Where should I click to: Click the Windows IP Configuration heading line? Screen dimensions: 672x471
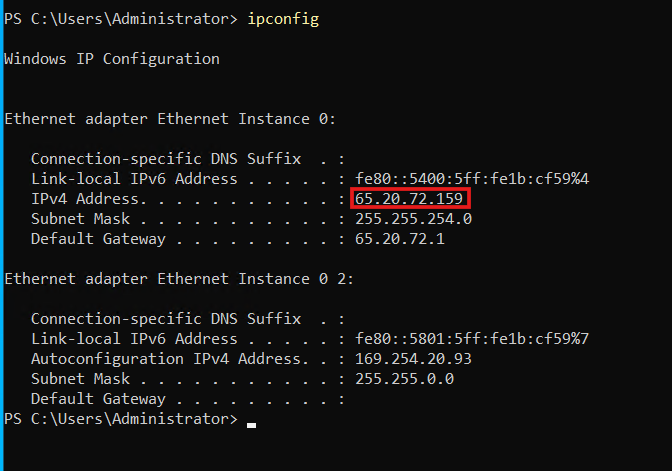[112, 59]
